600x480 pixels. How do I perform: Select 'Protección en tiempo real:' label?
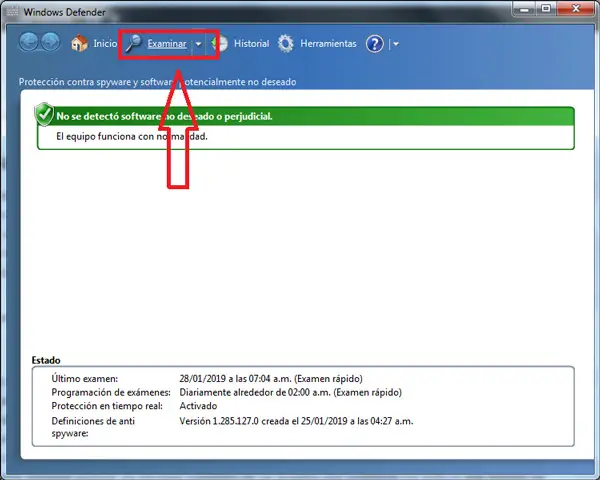(107, 406)
